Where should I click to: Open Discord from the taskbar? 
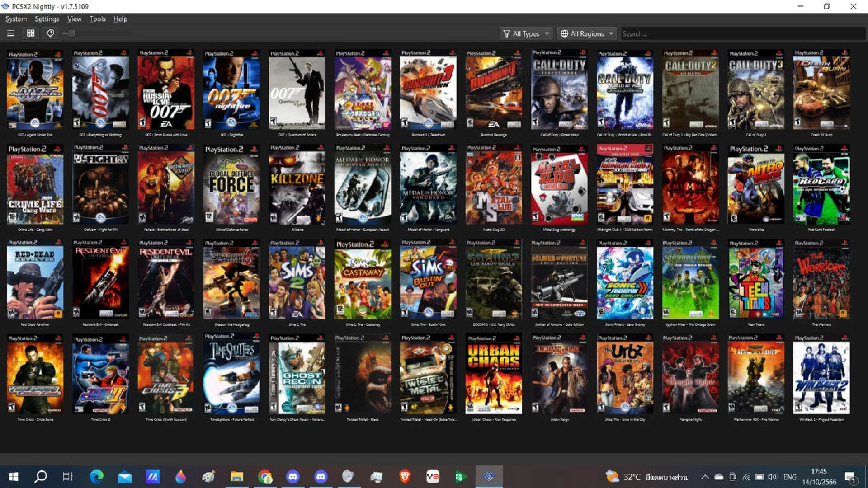(293, 476)
